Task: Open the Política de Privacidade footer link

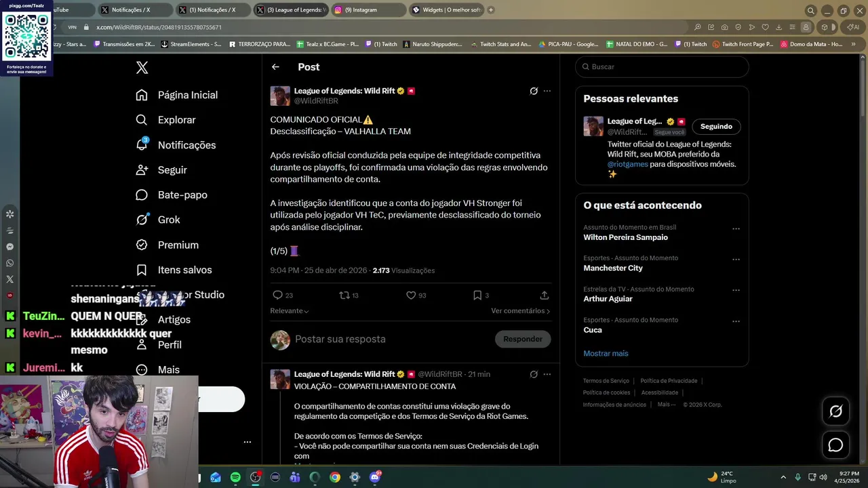Action: 669,381
